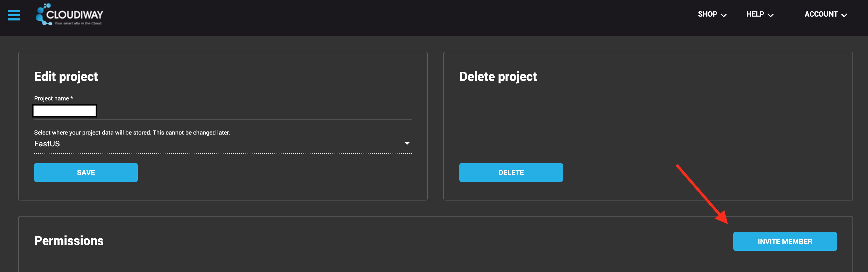Open the hamburger navigation menu

[14, 15]
